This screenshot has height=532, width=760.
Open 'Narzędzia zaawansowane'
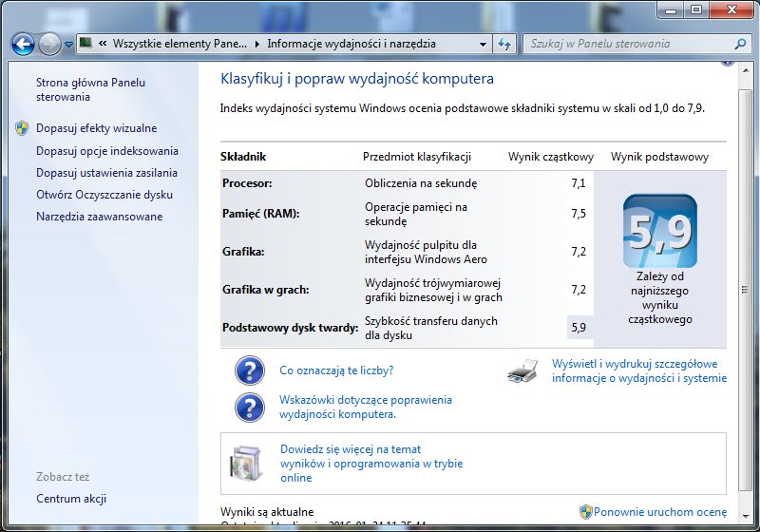pos(100,217)
